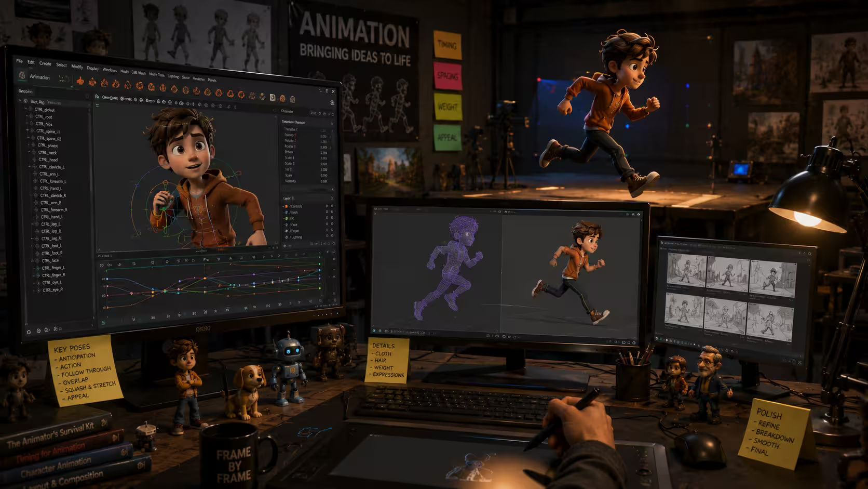Select CTRL_finger_L in the outliner

click(53, 268)
